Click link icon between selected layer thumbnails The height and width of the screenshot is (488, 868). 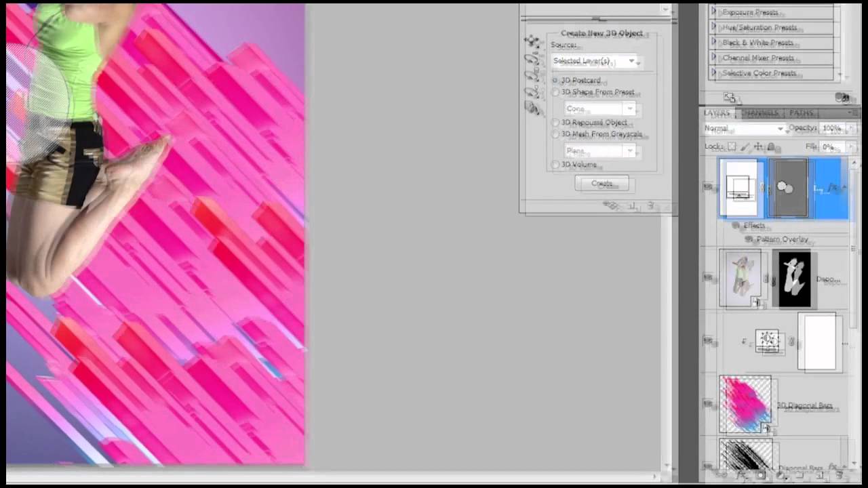pyautogui.click(x=764, y=188)
